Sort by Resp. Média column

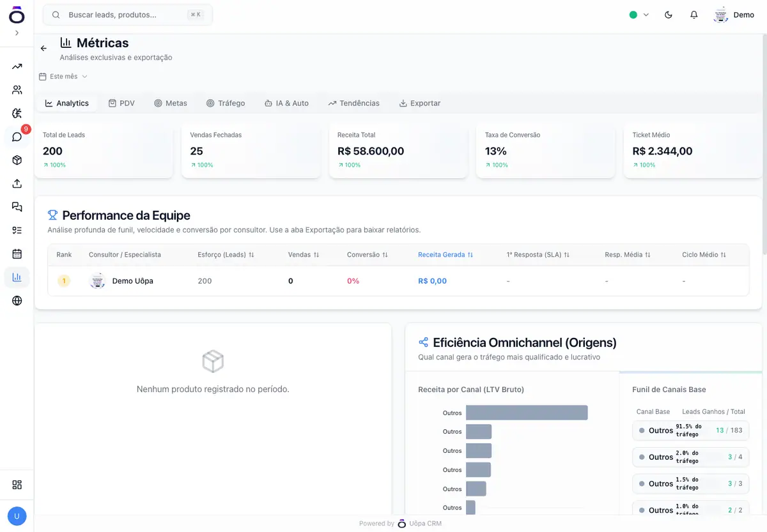628,255
